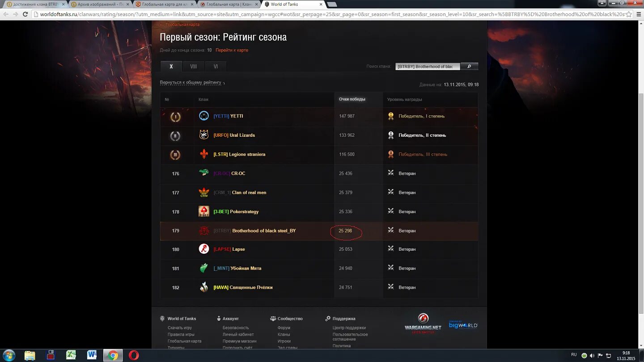Screen dimensions: 644x362
Task: Click the Перейти к карте link
Action: pos(232,50)
